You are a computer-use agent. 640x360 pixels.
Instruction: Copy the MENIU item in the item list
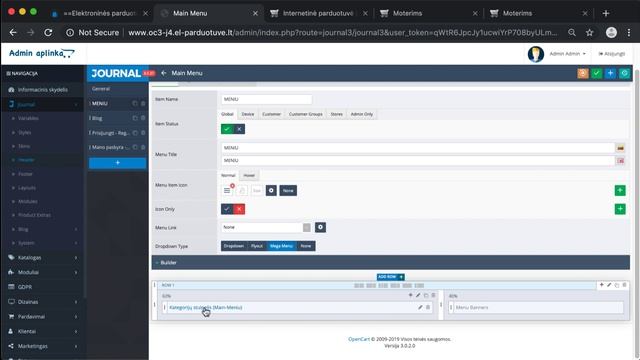click(x=135, y=104)
